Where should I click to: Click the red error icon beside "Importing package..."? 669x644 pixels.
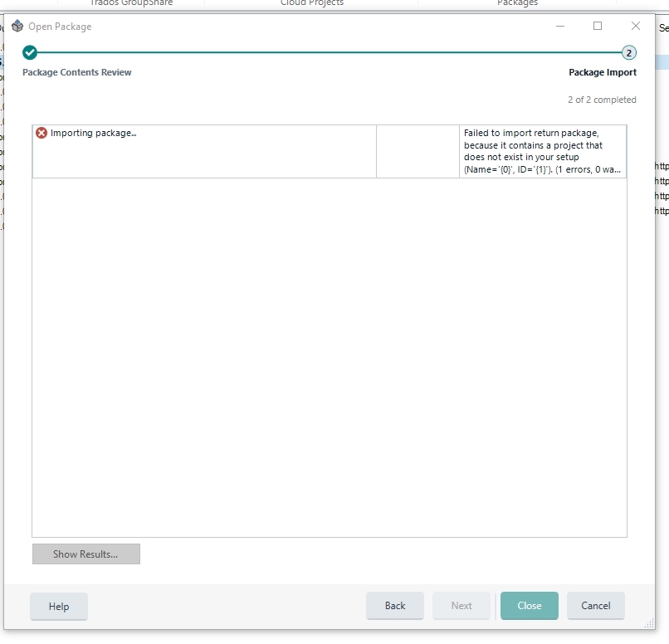point(41,132)
